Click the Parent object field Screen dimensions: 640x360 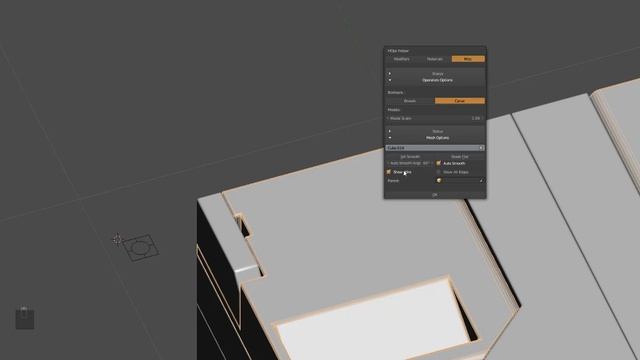point(460,180)
